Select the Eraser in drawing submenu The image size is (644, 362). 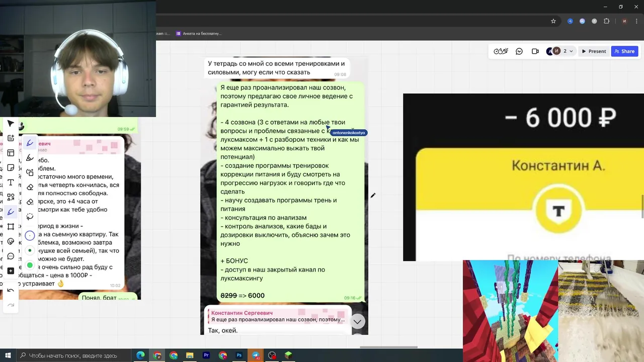point(30,187)
